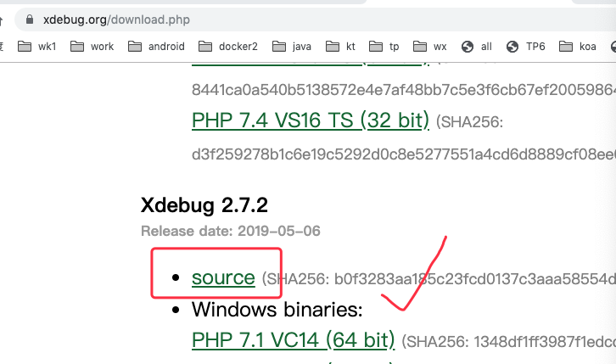Open the TP6 bookmark with globe icon
The image size is (616, 364).
point(526,47)
